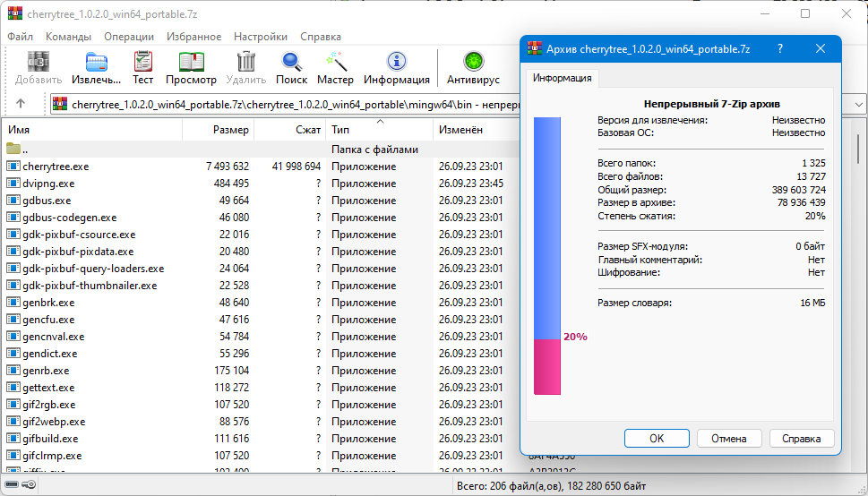Go up one folder with arrow icon
868x496 pixels.
pyautogui.click(x=21, y=104)
